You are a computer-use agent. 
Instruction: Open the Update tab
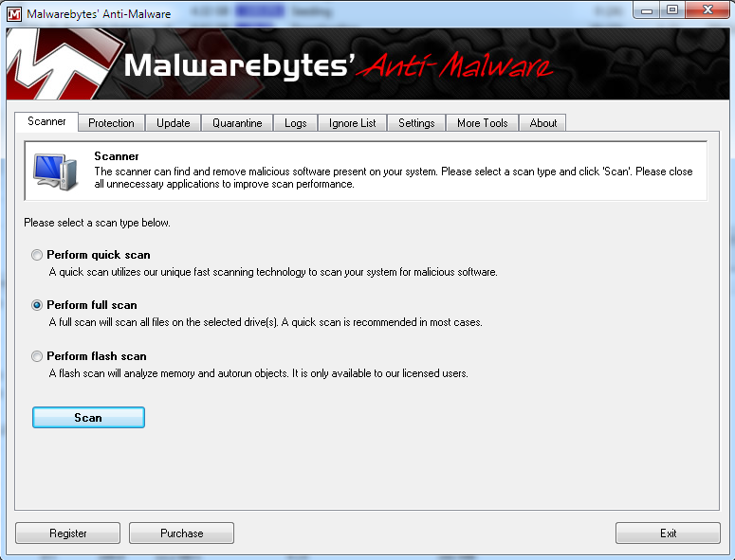173,123
